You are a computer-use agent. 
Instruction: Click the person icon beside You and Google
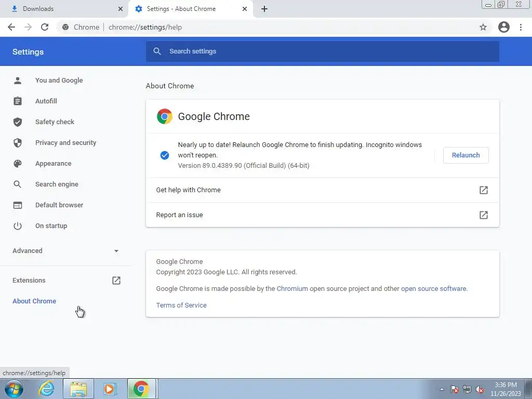point(18,81)
